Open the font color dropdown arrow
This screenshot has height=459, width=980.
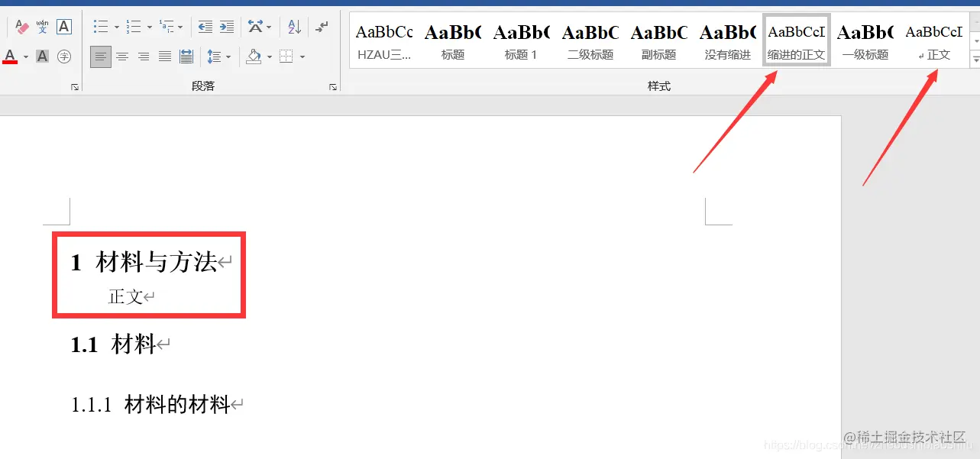coord(26,57)
